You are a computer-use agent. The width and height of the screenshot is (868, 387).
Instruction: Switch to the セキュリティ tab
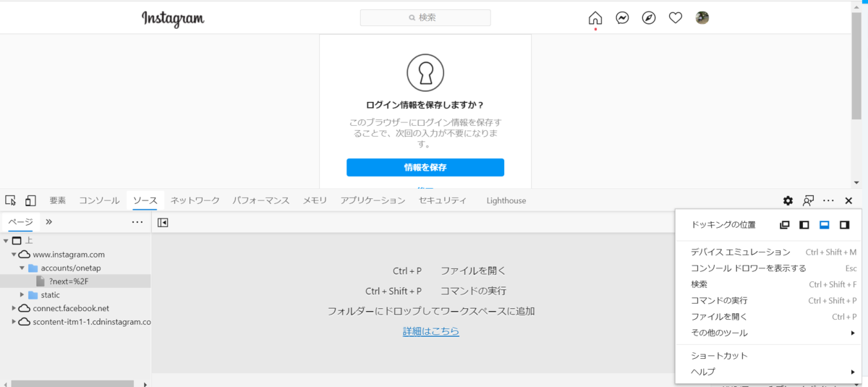coord(443,200)
